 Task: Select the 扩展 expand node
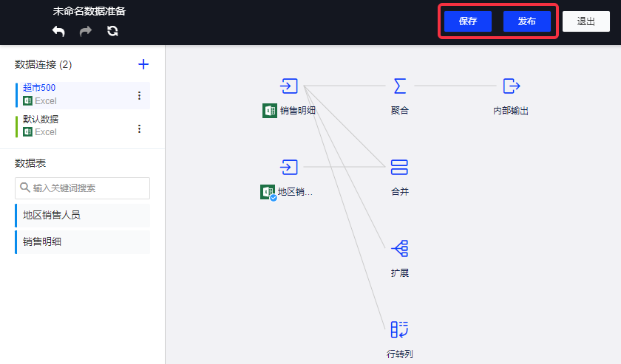pos(399,248)
